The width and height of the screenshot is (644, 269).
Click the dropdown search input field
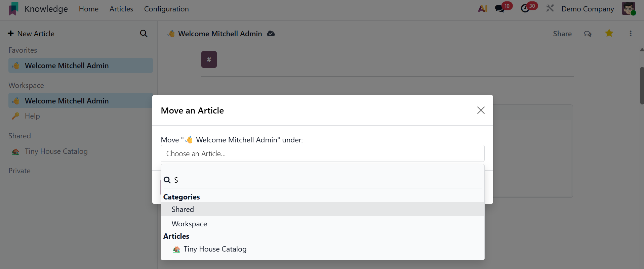click(326, 180)
